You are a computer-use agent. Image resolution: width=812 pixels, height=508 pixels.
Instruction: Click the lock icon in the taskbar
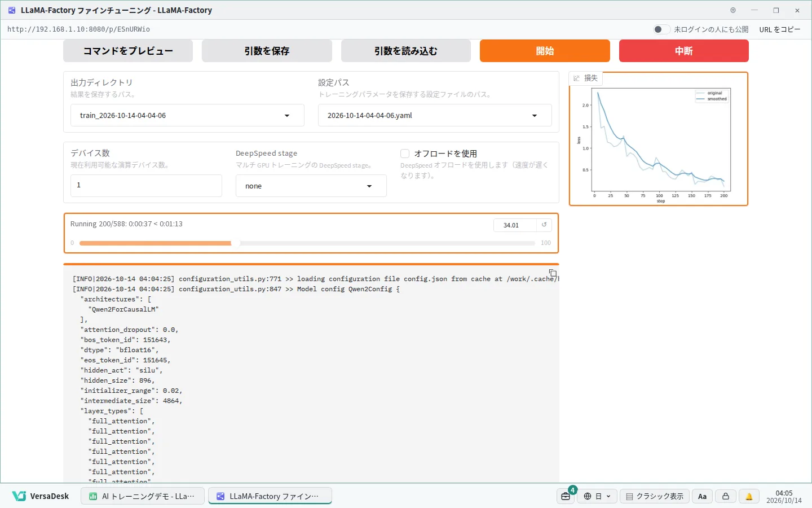(726, 496)
